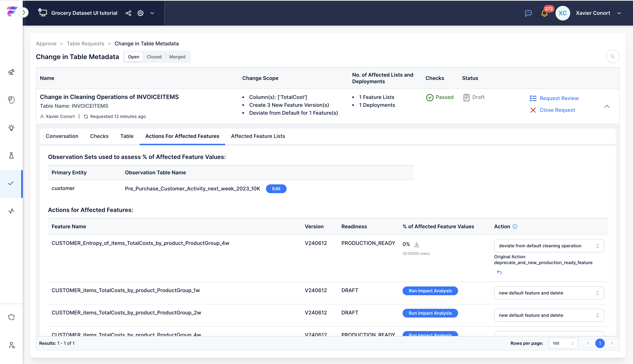Select the Closed status filter

pyautogui.click(x=154, y=57)
